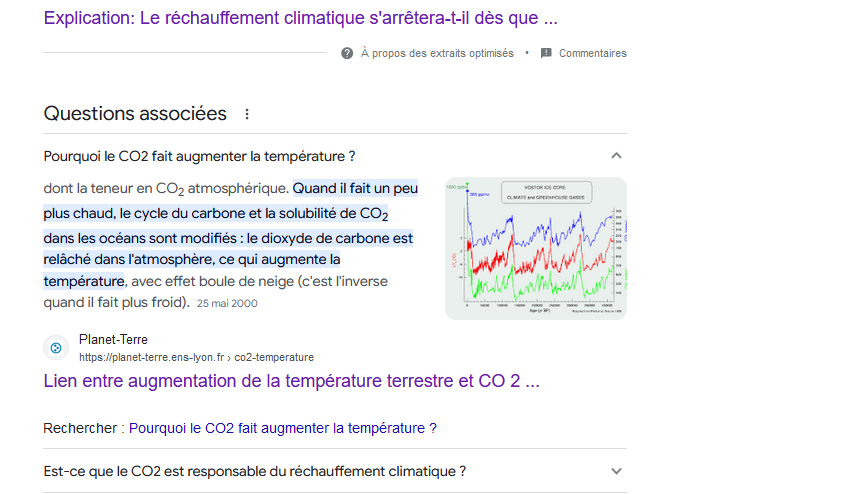Expand the CO2 responsable question chevron
Viewport: 846px width, 494px height.
click(616, 471)
